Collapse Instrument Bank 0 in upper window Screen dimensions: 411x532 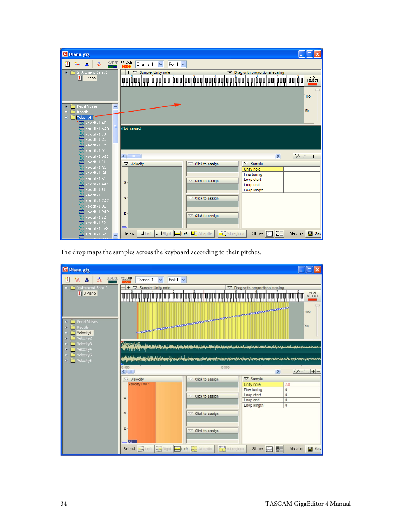[66, 72]
